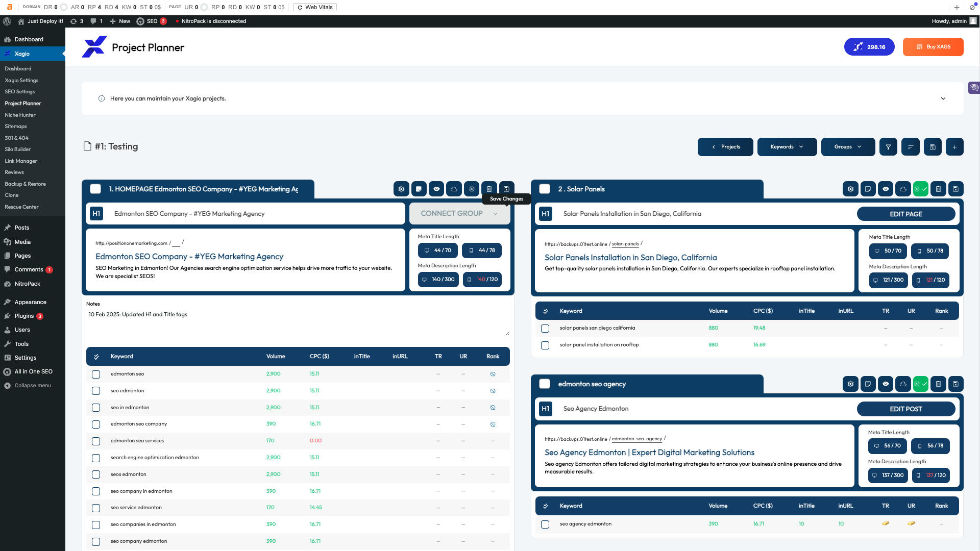
Task: Save changes for HOMEPAGE Edmonton group
Action: click(506, 189)
